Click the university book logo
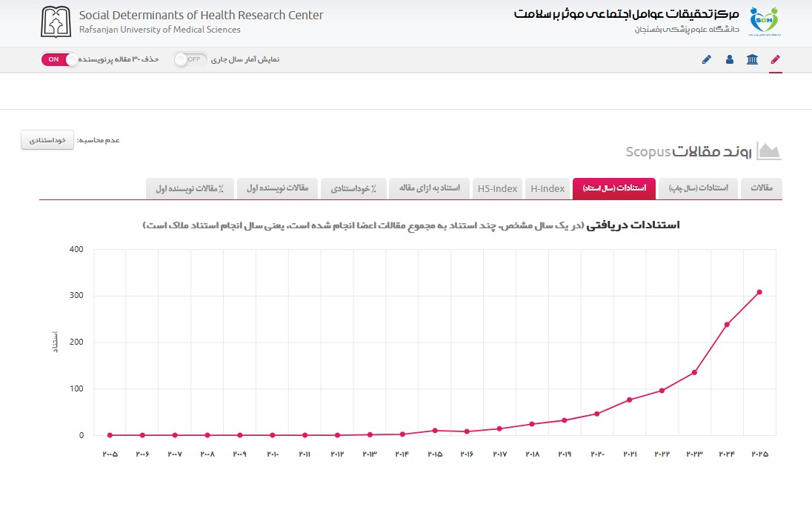 (x=56, y=21)
